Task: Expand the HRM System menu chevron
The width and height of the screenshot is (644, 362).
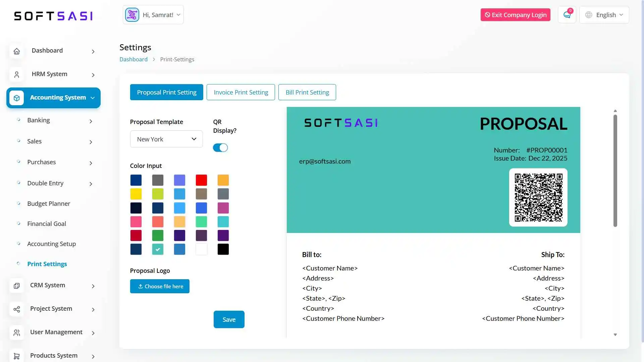Action: click(x=93, y=75)
